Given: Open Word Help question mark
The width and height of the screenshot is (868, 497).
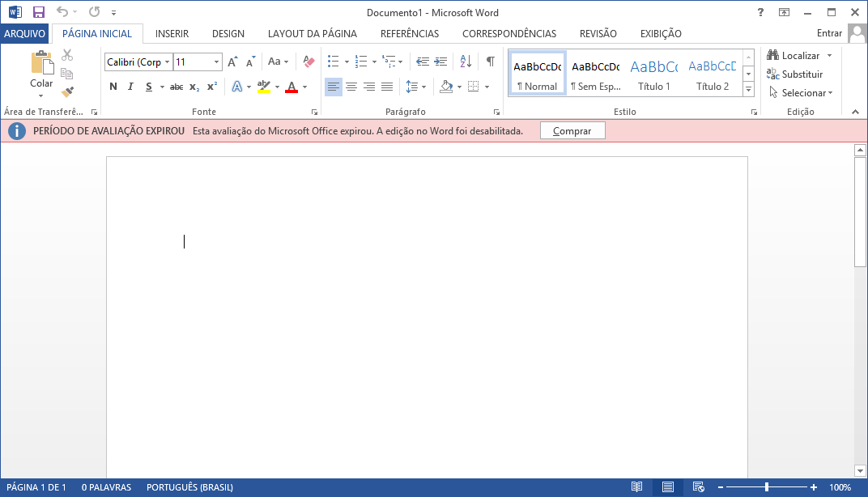Looking at the screenshot, I should coord(760,12).
